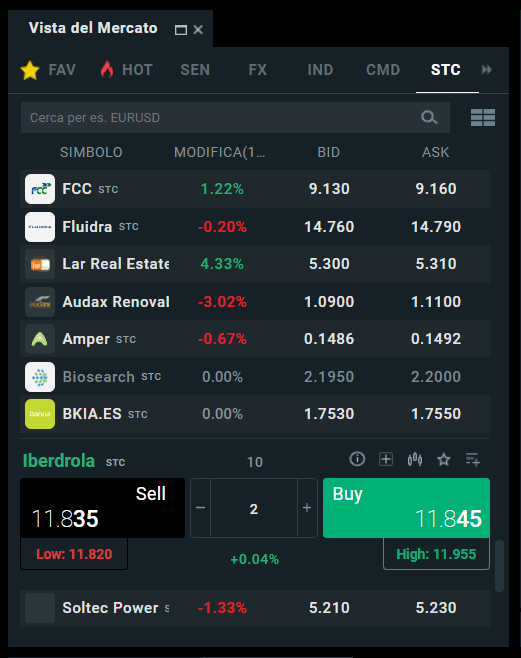The image size is (521, 658).
Task: Click the magnifying glass search icon
Action: [429, 118]
